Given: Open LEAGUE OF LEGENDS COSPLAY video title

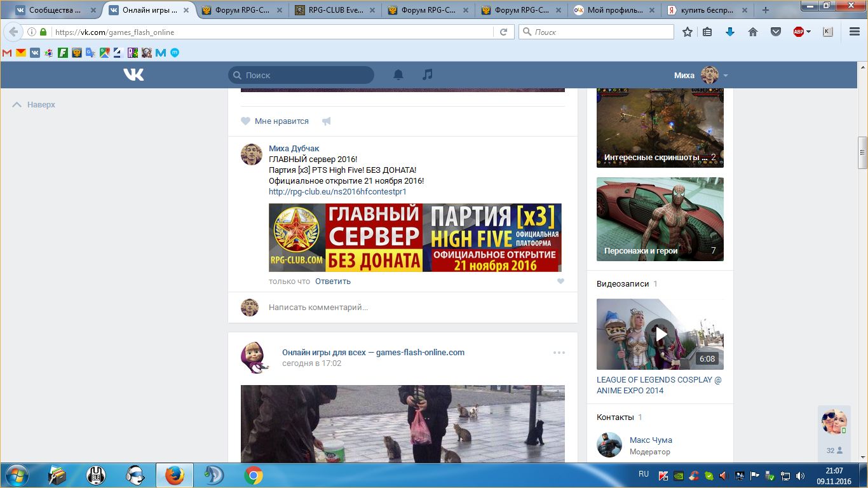Looking at the screenshot, I should pos(659,385).
